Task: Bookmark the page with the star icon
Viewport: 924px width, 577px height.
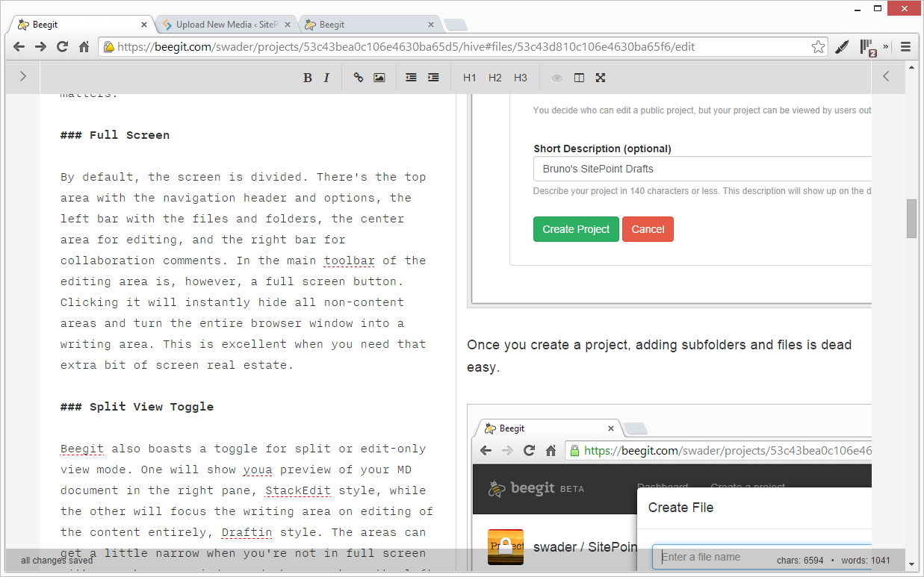Action: click(x=819, y=47)
